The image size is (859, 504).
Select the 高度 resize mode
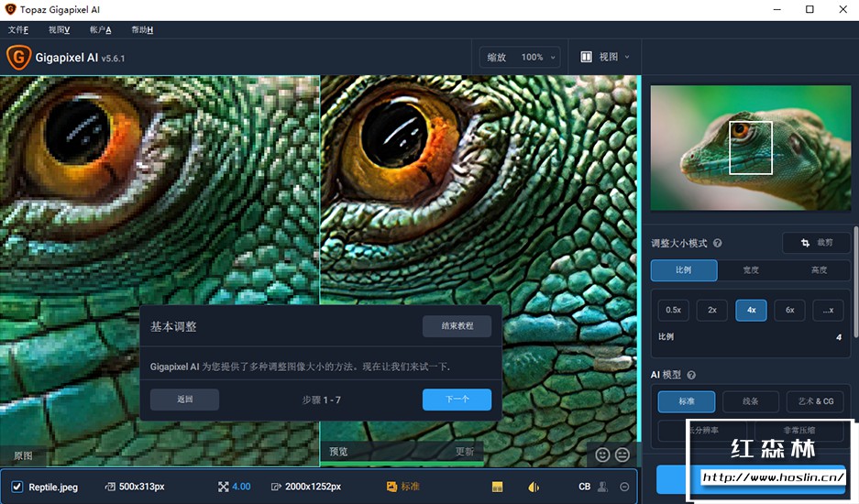pos(819,270)
